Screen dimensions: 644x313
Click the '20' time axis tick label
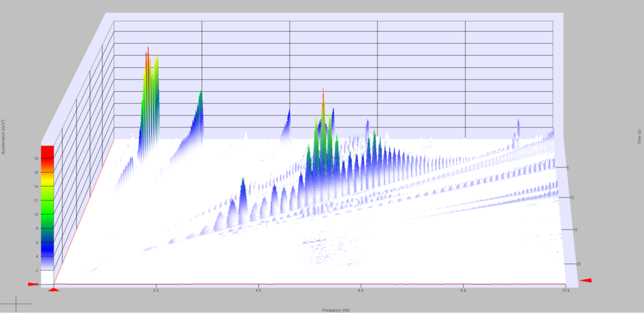[578, 264]
